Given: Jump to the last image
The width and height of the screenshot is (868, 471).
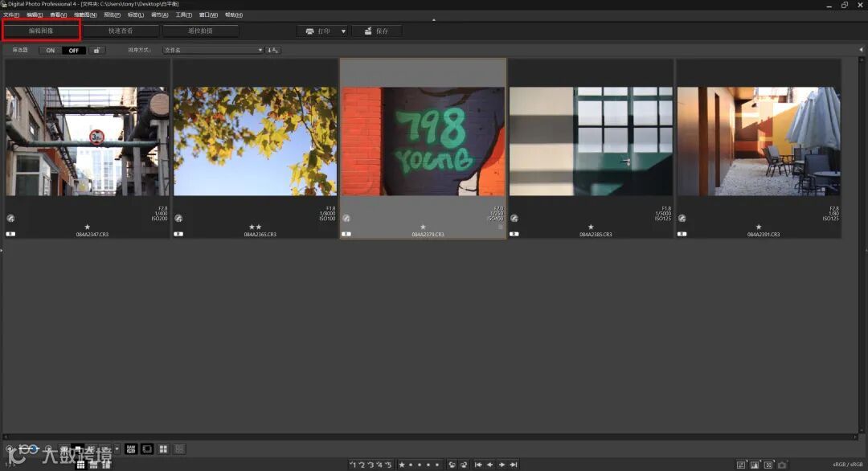Looking at the screenshot, I should 514,465.
